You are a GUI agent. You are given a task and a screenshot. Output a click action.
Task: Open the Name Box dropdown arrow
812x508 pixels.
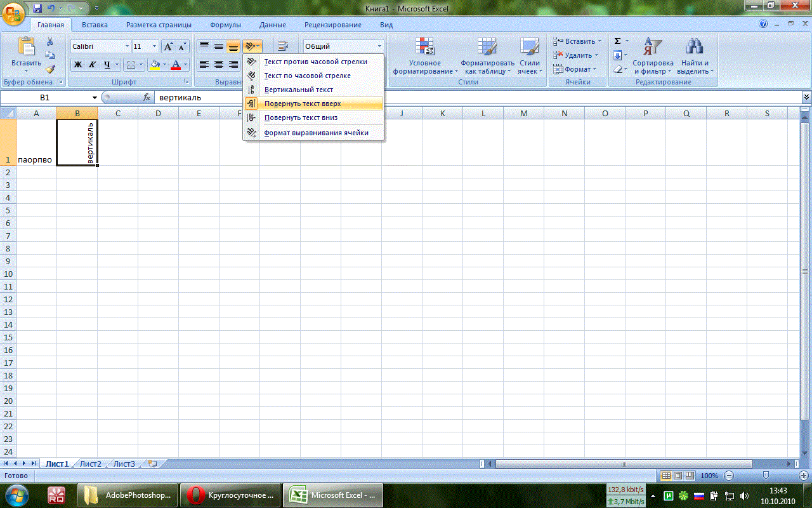pyautogui.click(x=95, y=97)
